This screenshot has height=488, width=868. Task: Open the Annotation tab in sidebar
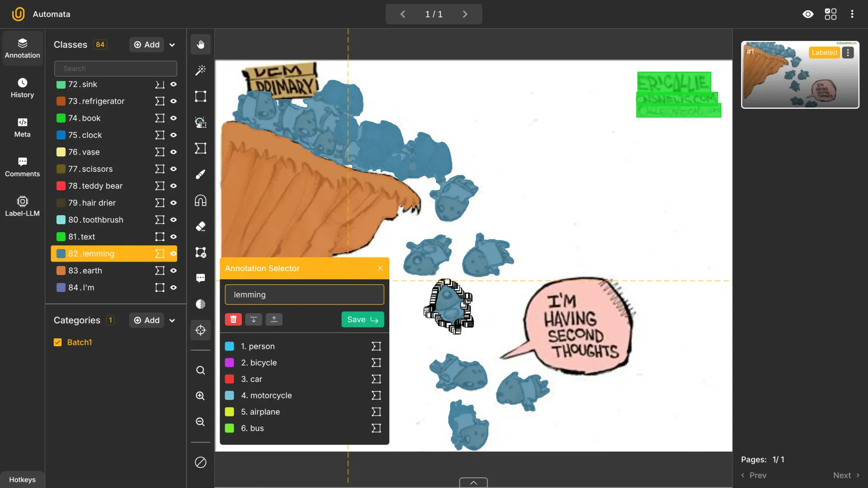(23, 48)
